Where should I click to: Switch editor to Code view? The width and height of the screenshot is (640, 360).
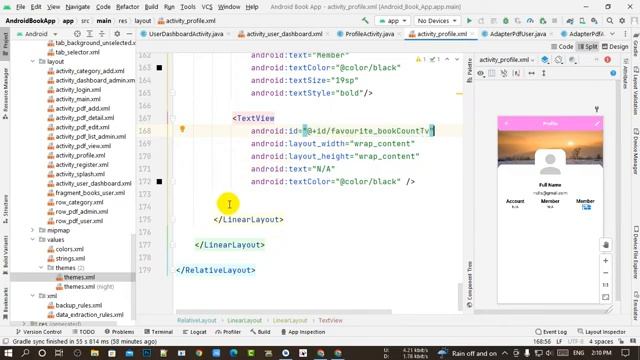pyautogui.click(x=562, y=47)
